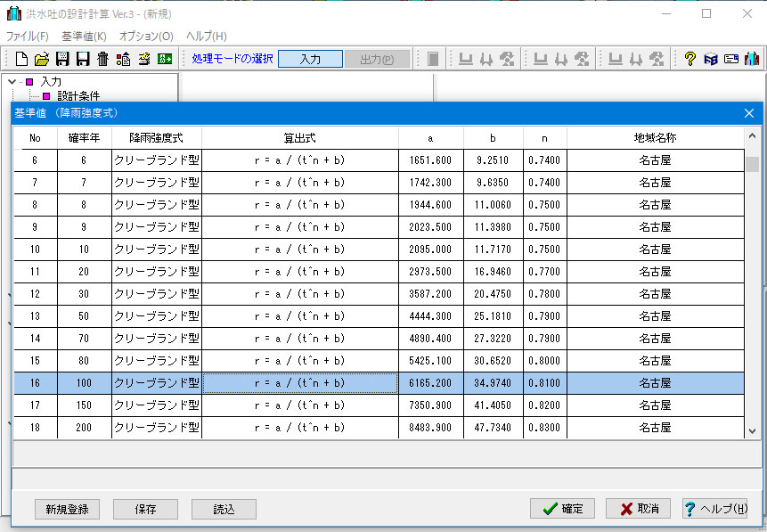Select cell a value 4890.400
The height and width of the screenshot is (532, 767).
click(430, 339)
